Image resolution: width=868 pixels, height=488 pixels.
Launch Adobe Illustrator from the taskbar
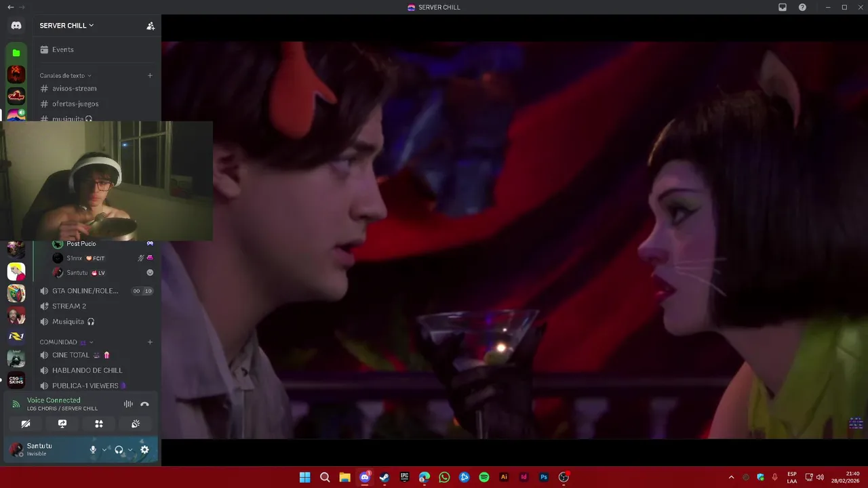click(504, 477)
